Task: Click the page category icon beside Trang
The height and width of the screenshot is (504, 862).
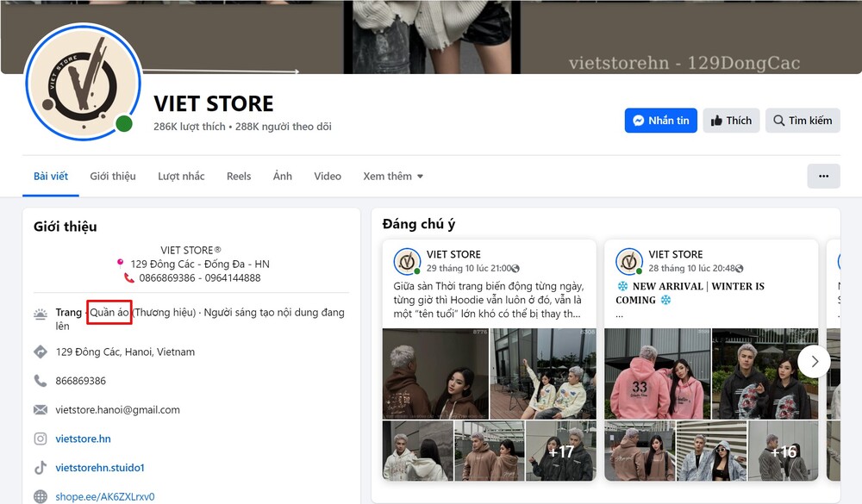Action: [x=41, y=314]
